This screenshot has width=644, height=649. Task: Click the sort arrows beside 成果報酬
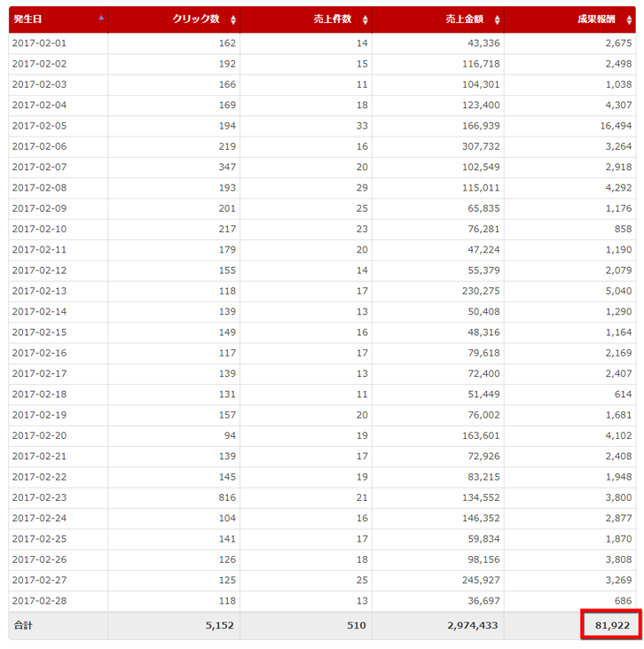point(630,20)
